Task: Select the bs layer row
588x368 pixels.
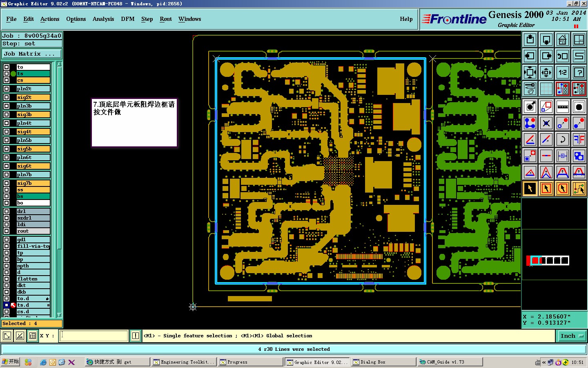Action: pyautogui.click(x=33, y=196)
